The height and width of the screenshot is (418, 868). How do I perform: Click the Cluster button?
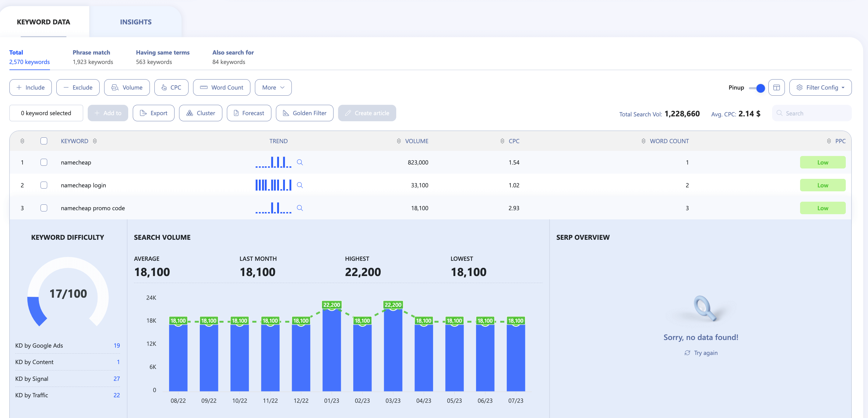pos(200,113)
